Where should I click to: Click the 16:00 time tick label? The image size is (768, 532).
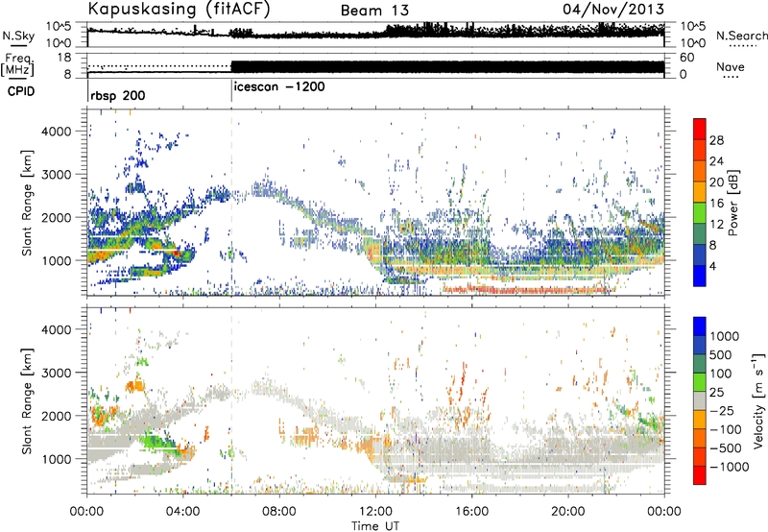471,512
